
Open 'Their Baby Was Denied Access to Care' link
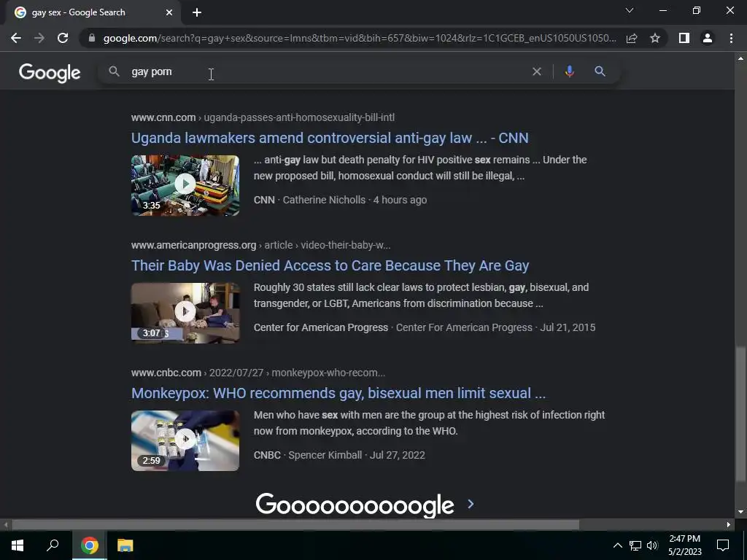330,265
